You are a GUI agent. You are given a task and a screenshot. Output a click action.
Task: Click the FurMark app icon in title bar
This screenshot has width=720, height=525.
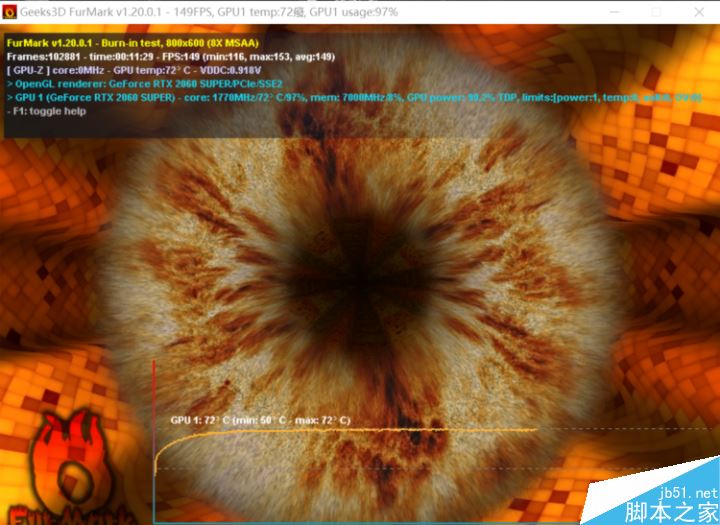9,12
